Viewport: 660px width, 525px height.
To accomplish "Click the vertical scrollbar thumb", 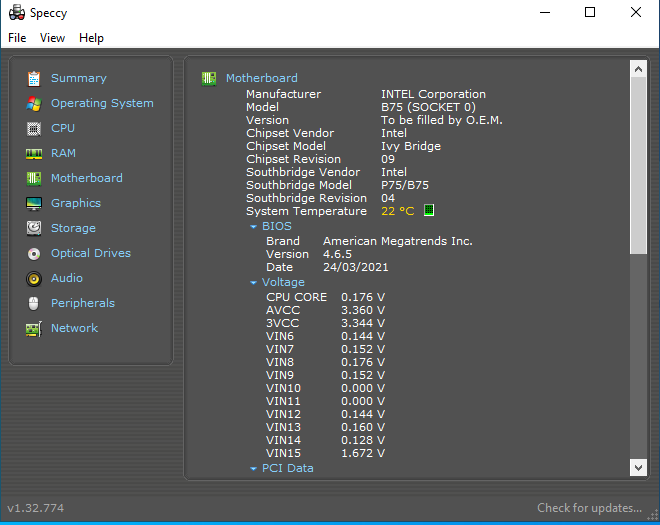I will pos(638,166).
